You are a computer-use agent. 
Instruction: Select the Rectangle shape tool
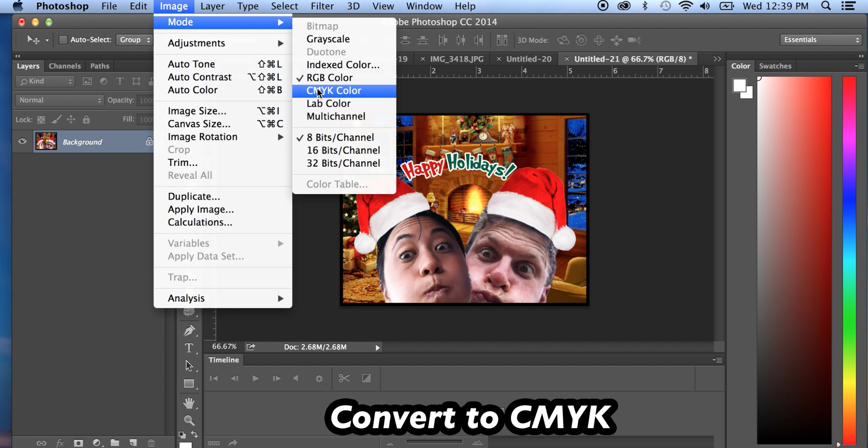[189, 384]
